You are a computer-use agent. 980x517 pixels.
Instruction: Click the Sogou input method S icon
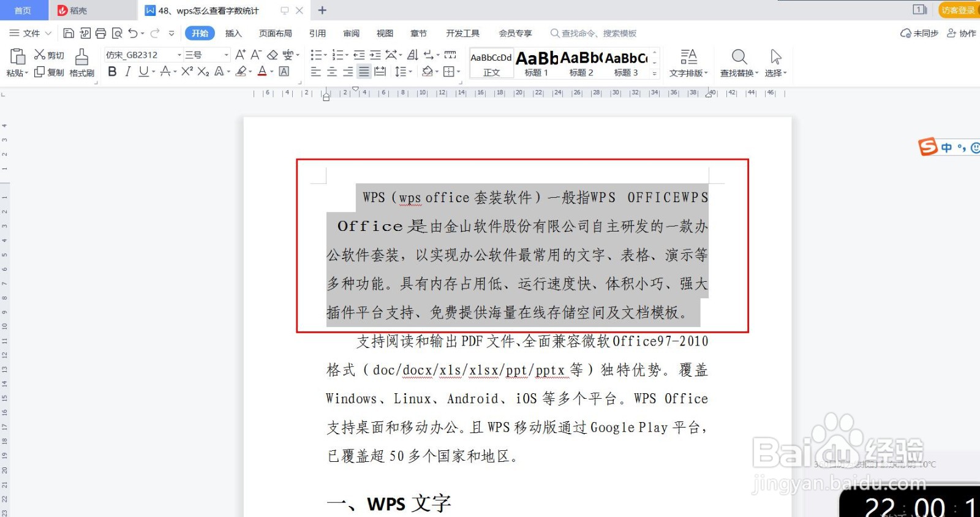928,147
